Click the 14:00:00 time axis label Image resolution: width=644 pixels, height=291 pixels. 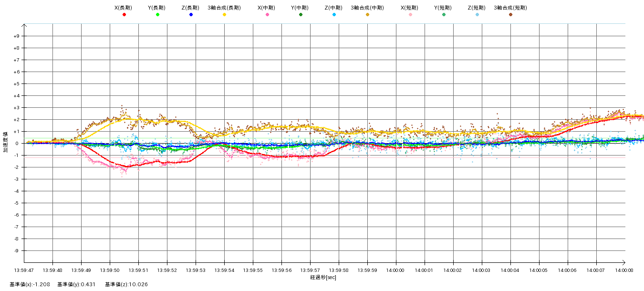tap(395, 270)
